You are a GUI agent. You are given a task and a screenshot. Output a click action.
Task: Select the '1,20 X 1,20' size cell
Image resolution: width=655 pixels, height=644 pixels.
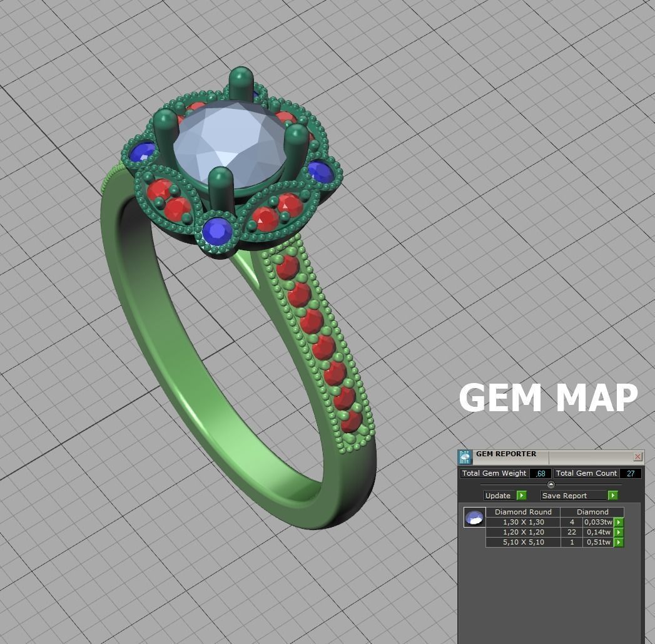click(524, 532)
